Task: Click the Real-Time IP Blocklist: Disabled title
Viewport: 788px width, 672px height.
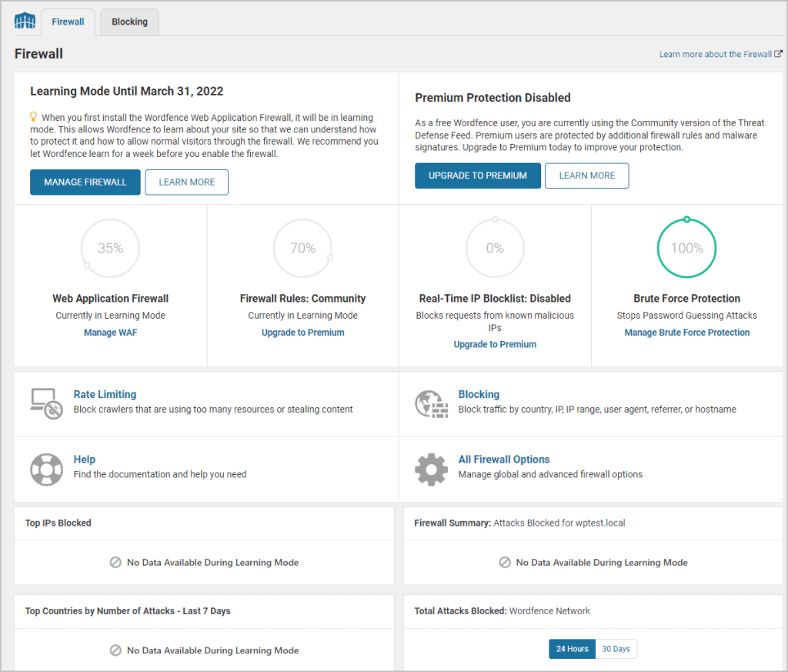Action: (495, 299)
